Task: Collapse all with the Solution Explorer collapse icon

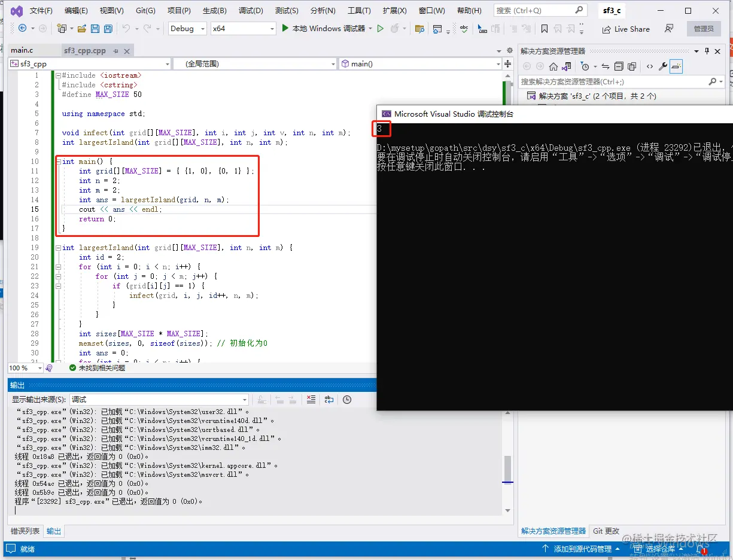Action: point(619,66)
